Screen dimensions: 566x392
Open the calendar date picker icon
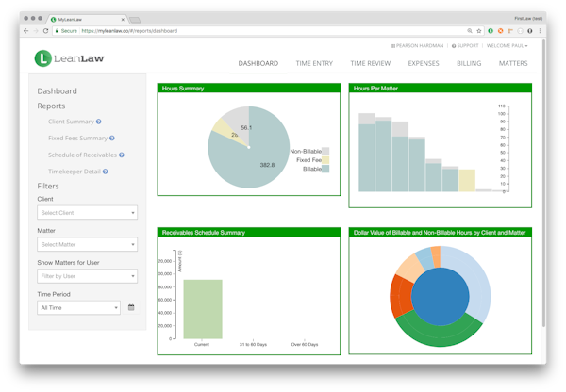131,307
